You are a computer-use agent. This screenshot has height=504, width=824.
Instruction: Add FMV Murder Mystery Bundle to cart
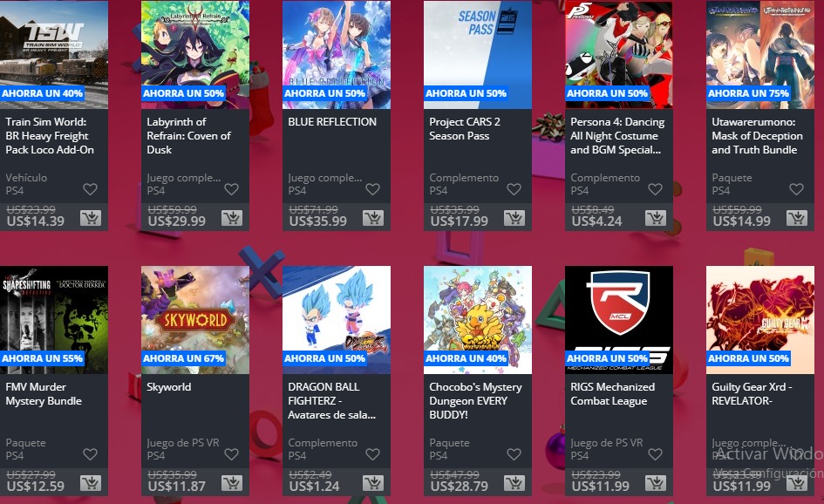(x=91, y=482)
